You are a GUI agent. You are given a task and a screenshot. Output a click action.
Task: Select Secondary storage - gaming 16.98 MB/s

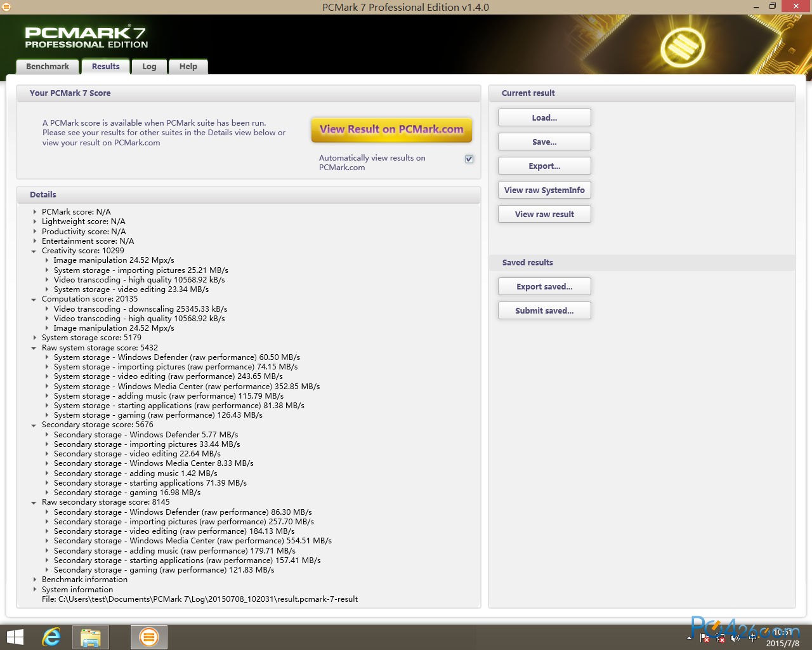(x=127, y=493)
